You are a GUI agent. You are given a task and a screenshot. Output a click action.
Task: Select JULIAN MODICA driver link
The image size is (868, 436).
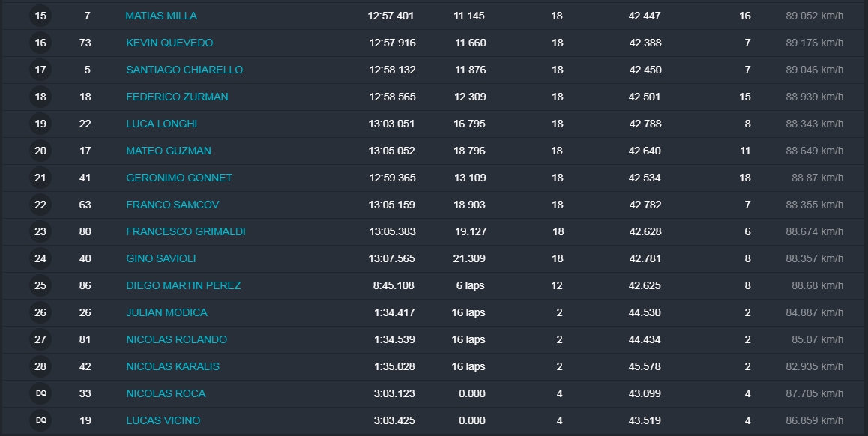166,312
